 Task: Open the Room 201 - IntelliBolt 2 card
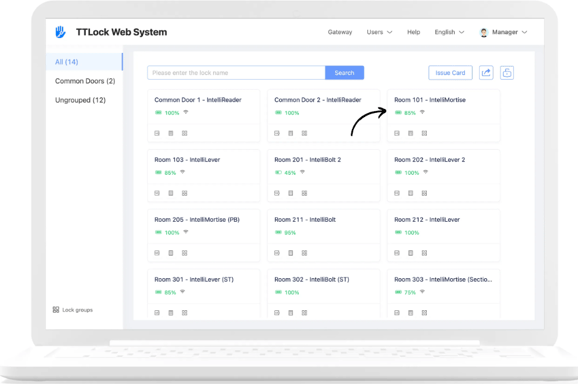(x=324, y=175)
